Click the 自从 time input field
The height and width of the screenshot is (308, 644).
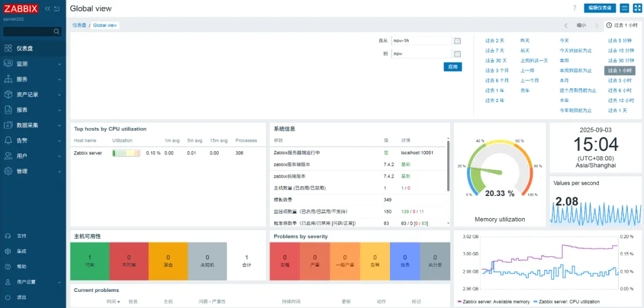421,41
